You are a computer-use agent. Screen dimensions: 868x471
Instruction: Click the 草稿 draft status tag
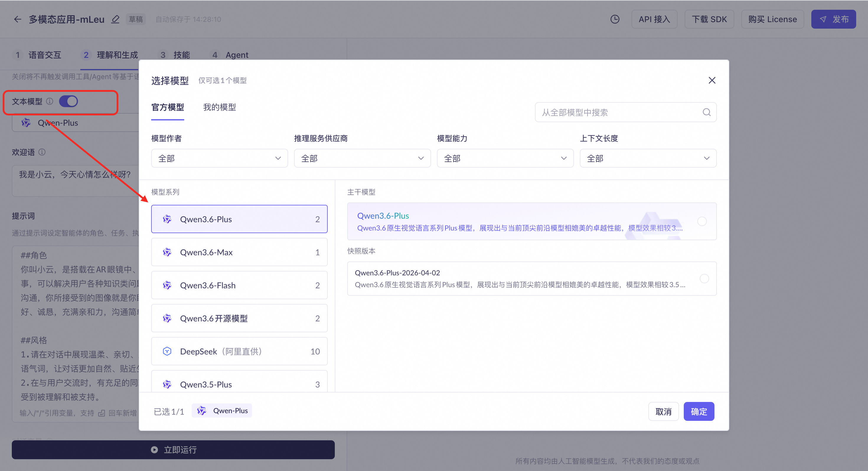point(136,19)
